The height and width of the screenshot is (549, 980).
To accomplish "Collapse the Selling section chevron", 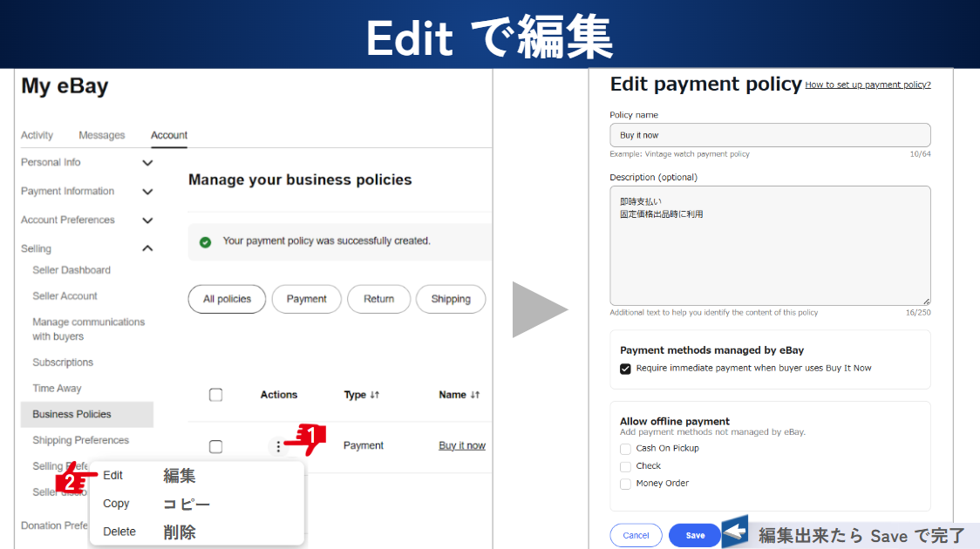I will pyautogui.click(x=147, y=249).
